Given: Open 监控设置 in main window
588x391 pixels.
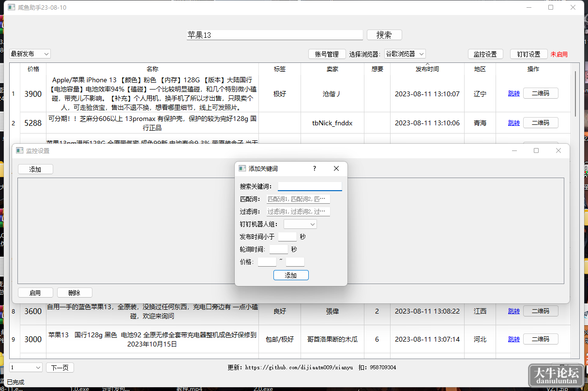Looking at the screenshot, I should click(x=485, y=54).
